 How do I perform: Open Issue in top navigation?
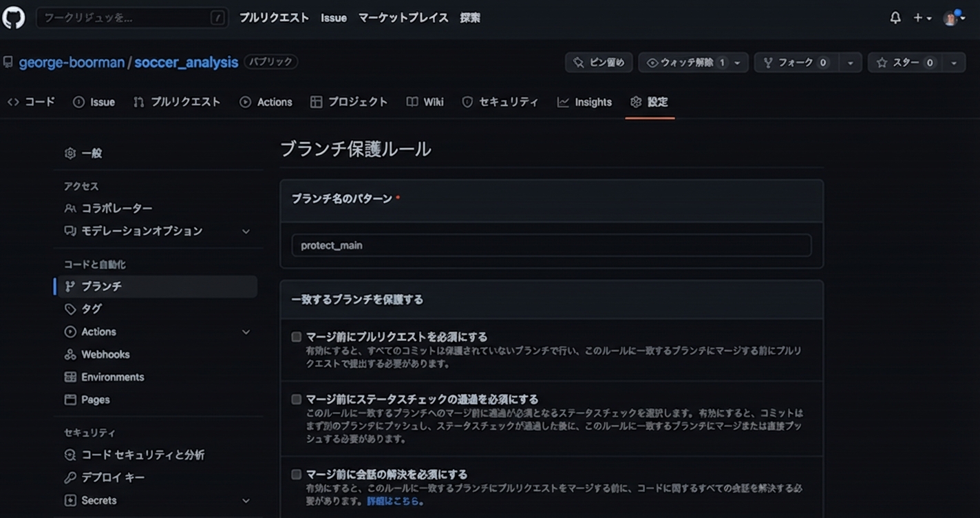tap(334, 18)
